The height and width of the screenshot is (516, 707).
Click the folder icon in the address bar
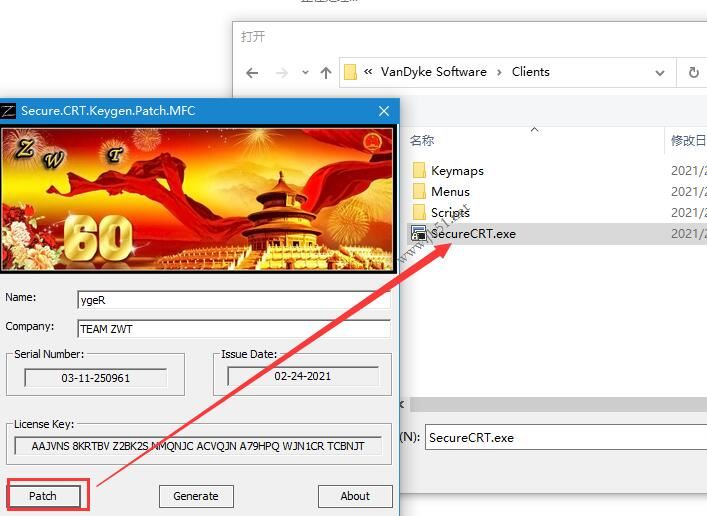pos(350,72)
